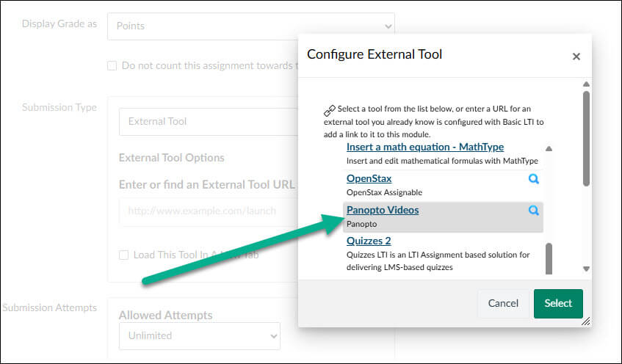Click the link icon beside instructions text
The width and height of the screenshot is (622, 364).
point(329,110)
